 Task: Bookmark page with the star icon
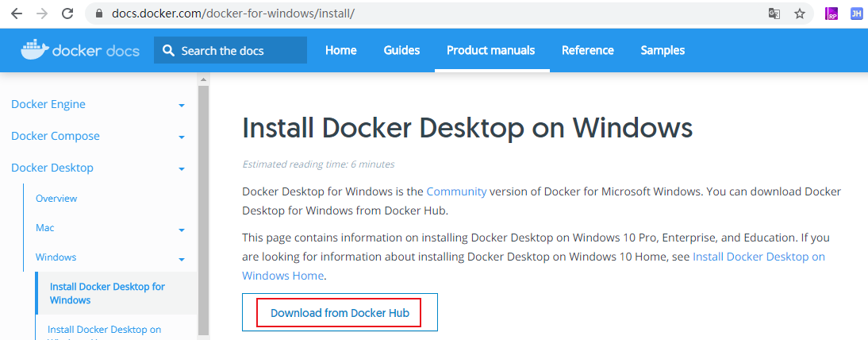(x=799, y=14)
